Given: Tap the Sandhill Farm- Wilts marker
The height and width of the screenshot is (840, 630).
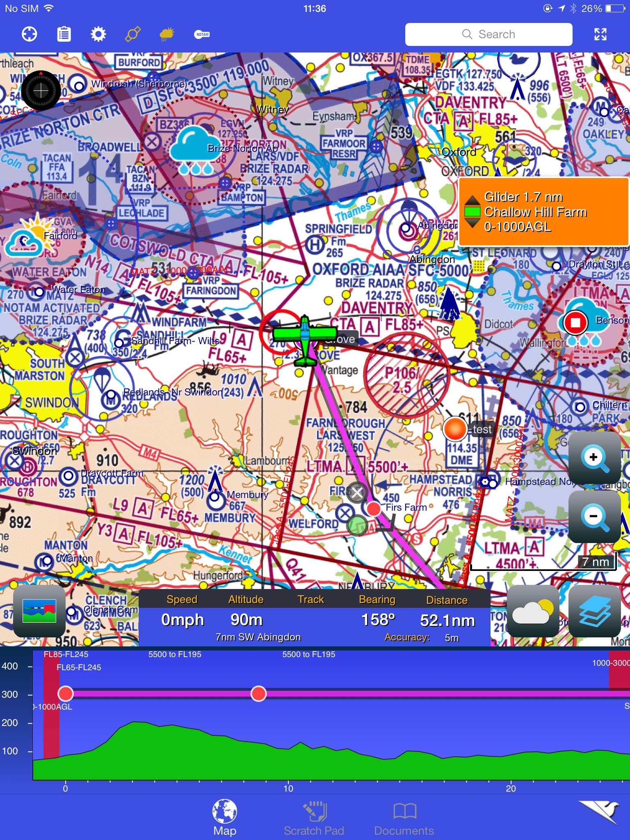Looking at the screenshot, I should (x=119, y=342).
